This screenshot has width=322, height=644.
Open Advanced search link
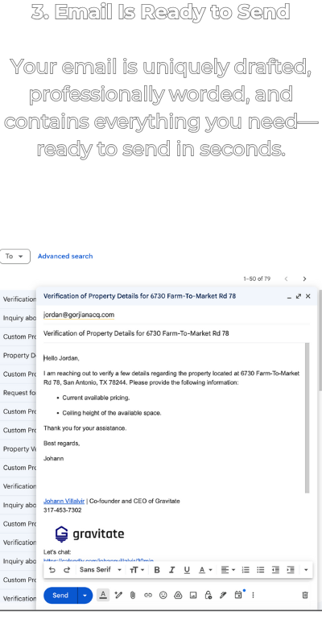(65, 256)
